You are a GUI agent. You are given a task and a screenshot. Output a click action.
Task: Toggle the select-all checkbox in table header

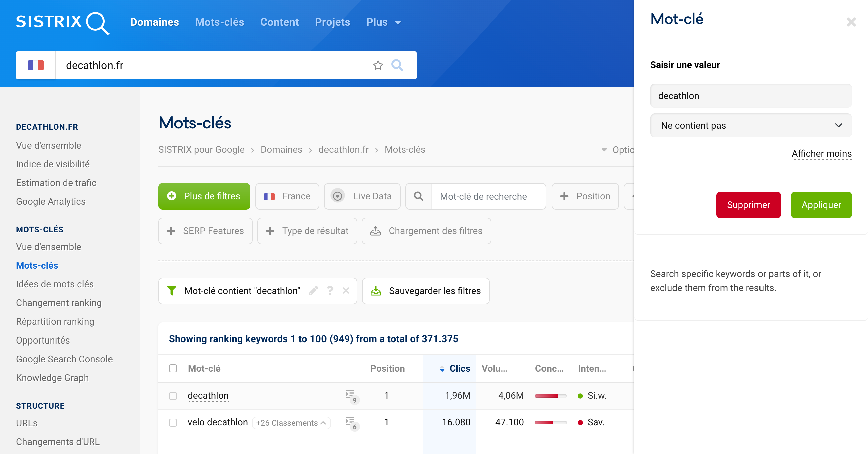[173, 368]
